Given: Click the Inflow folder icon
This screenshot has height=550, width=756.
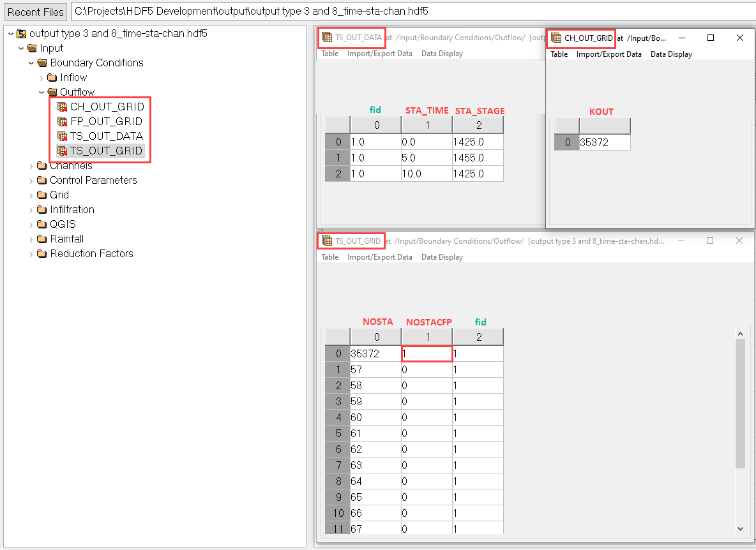Looking at the screenshot, I should (52, 77).
